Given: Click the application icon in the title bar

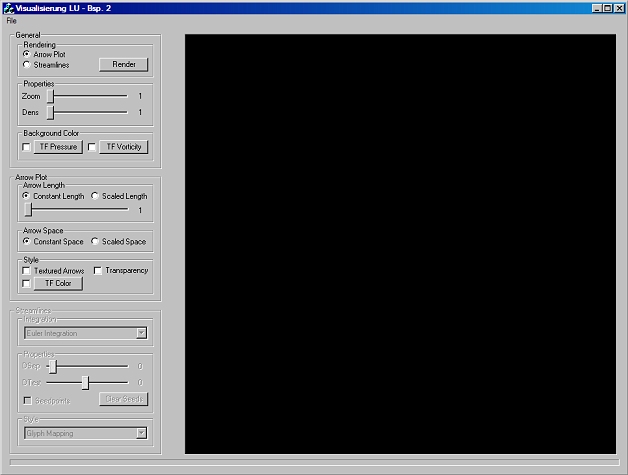Looking at the screenshot, I should (8, 8).
